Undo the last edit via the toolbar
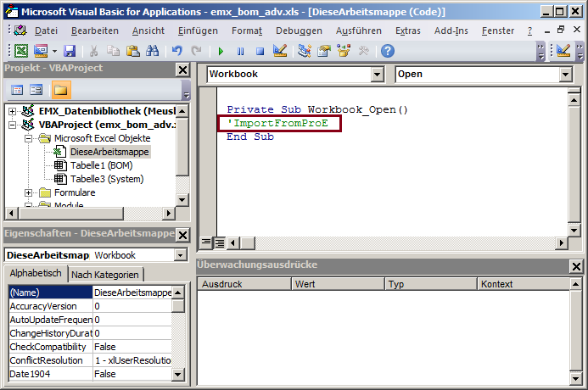Viewport: 588px width, 390px height. (177, 52)
